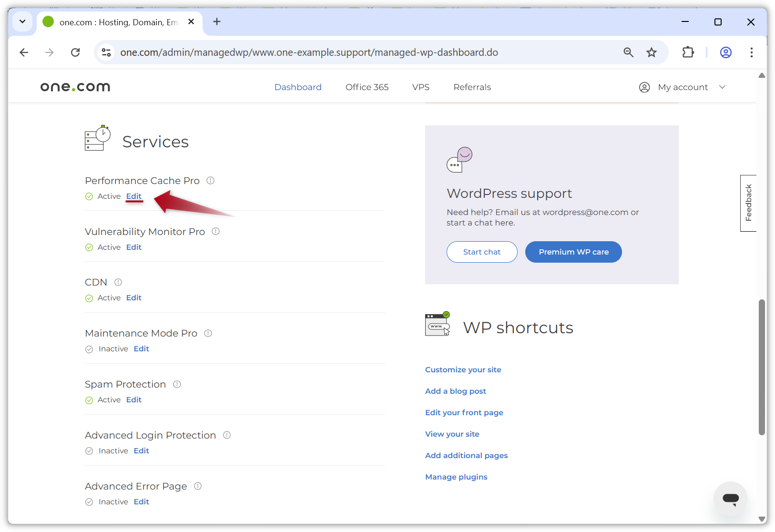Select the VPS menu item
This screenshot has width=775, height=532.
pyautogui.click(x=421, y=87)
